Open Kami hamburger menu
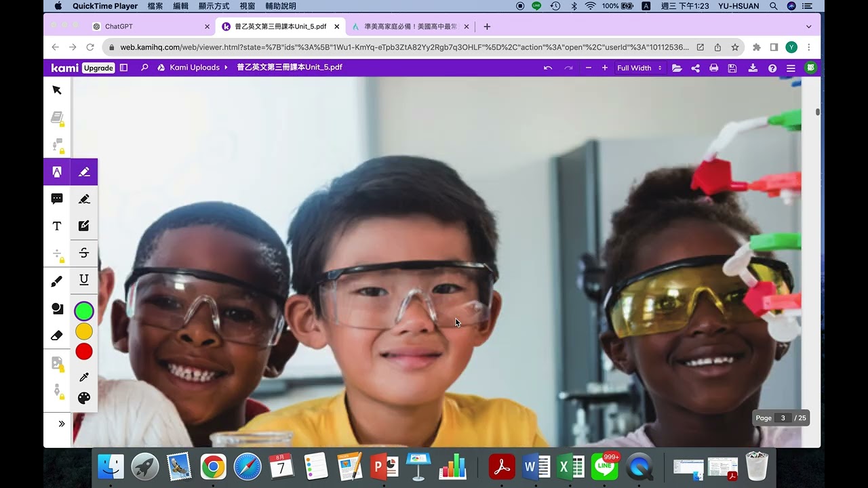 click(791, 68)
